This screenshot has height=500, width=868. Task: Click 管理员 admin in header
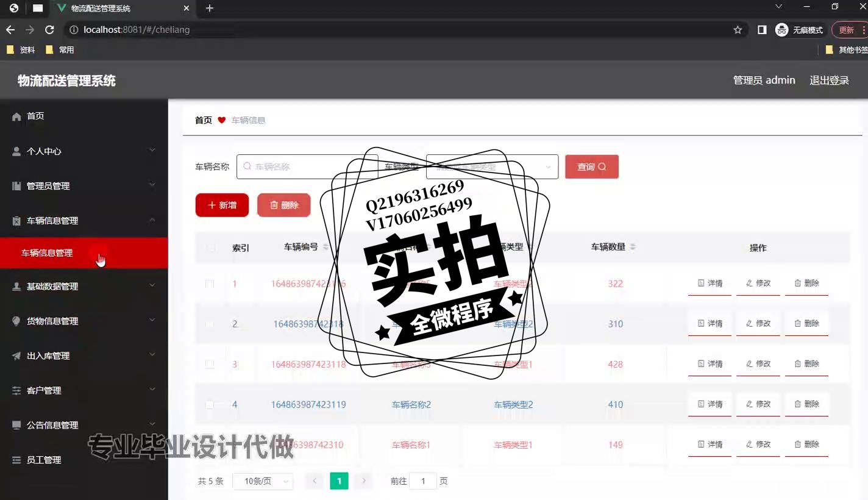[764, 80]
